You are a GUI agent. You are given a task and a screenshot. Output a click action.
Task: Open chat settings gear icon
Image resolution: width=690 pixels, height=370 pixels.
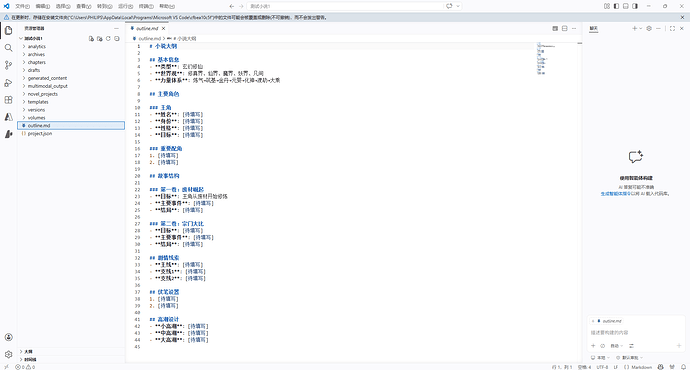649,28
